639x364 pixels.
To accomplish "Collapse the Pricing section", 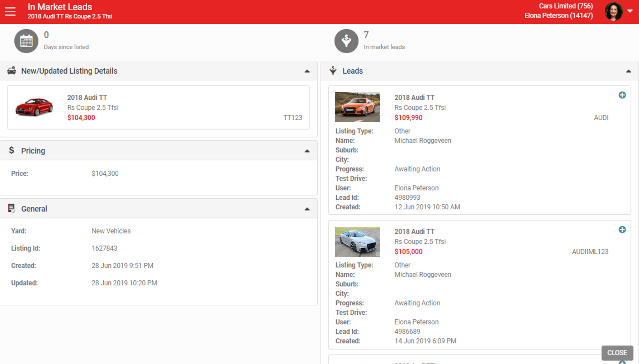I will [x=307, y=151].
